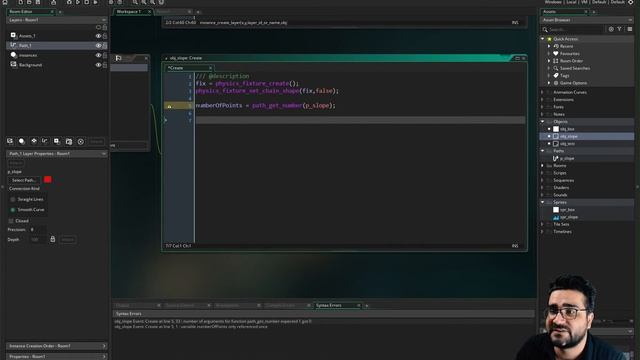Click the Inherit button above p_slope
The width and height of the screenshot is (640, 360).
pyautogui.click(x=16, y=163)
